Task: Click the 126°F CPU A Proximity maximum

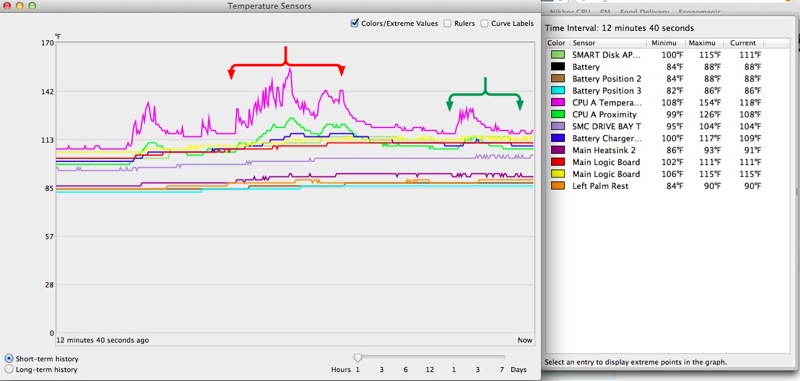Action: pyautogui.click(x=710, y=115)
